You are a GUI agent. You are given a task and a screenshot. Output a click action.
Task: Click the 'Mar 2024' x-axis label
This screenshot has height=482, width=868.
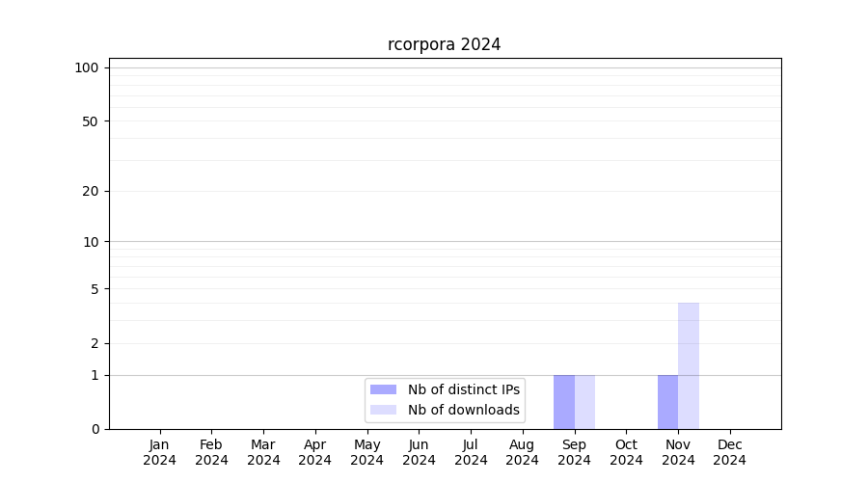263,452
